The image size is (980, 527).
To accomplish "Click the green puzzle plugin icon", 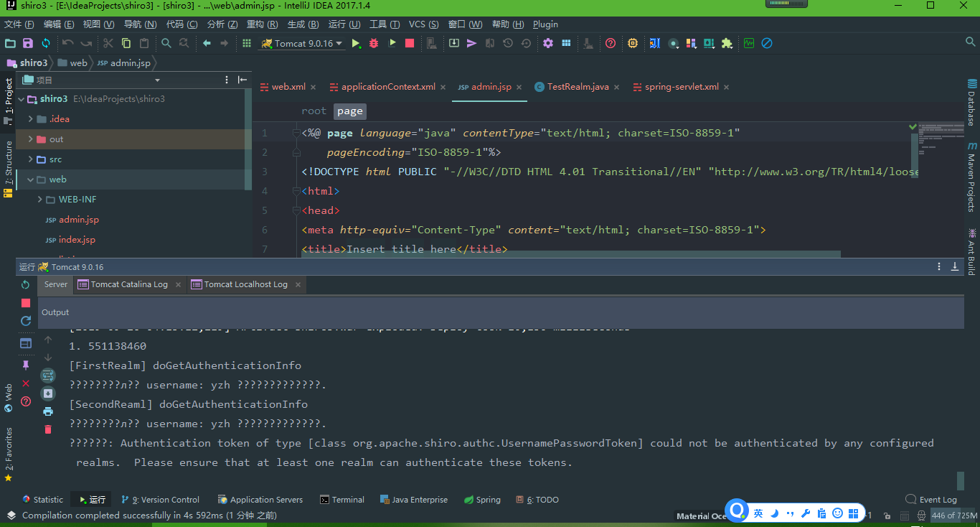I will 727,43.
